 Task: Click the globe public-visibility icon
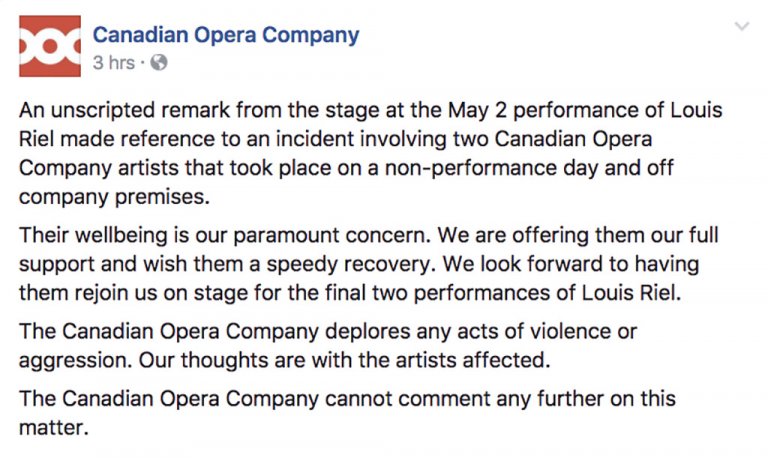159,63
